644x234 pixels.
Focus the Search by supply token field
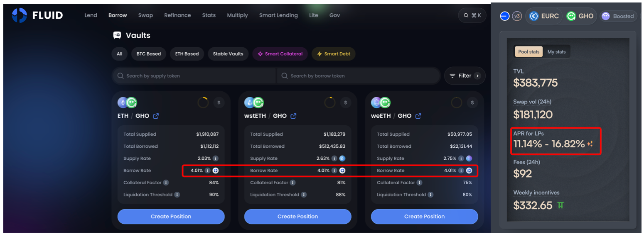[x=194, y=76]
